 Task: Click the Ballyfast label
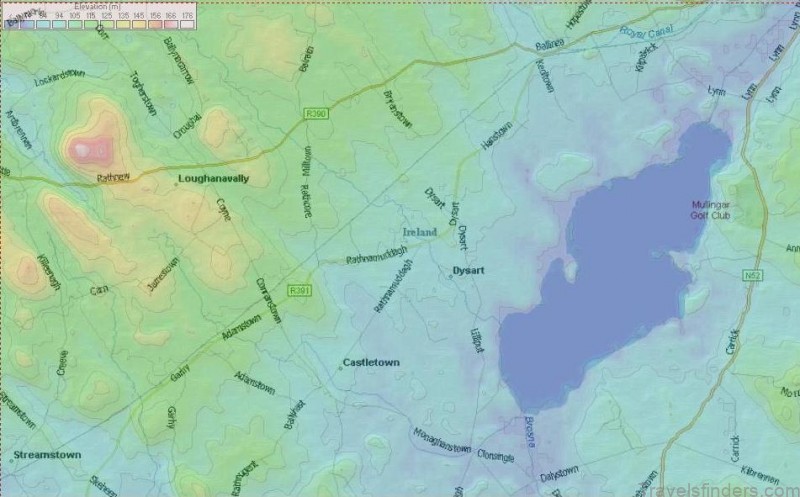coord(295,414)
